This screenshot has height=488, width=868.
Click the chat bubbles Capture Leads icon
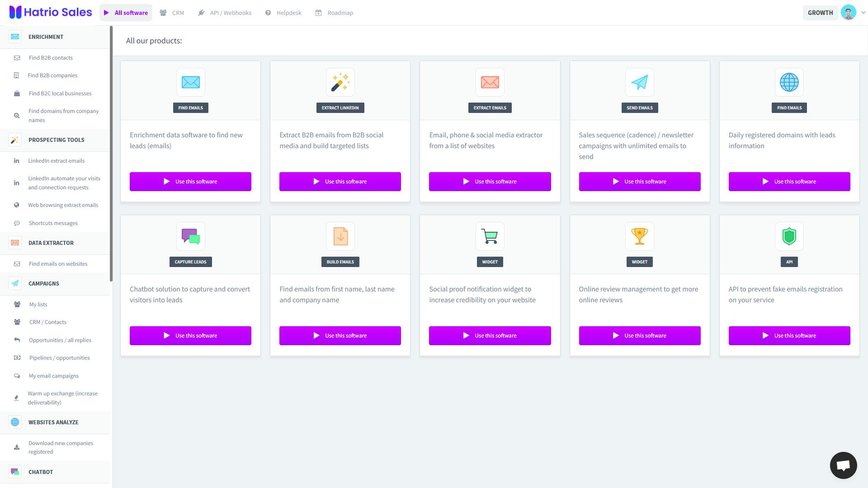(190, 236)
